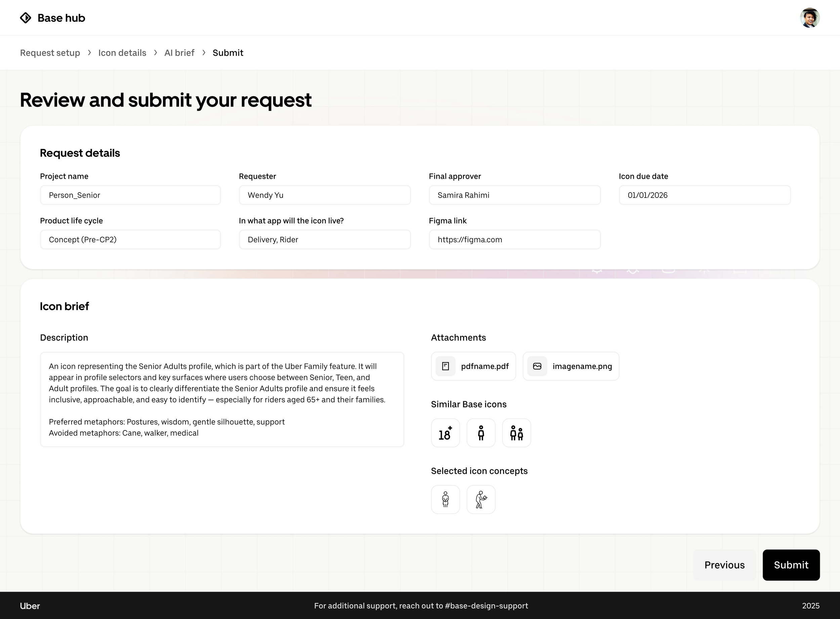Click inside the Description text box

pyautogui.click(x=222, y=399)
